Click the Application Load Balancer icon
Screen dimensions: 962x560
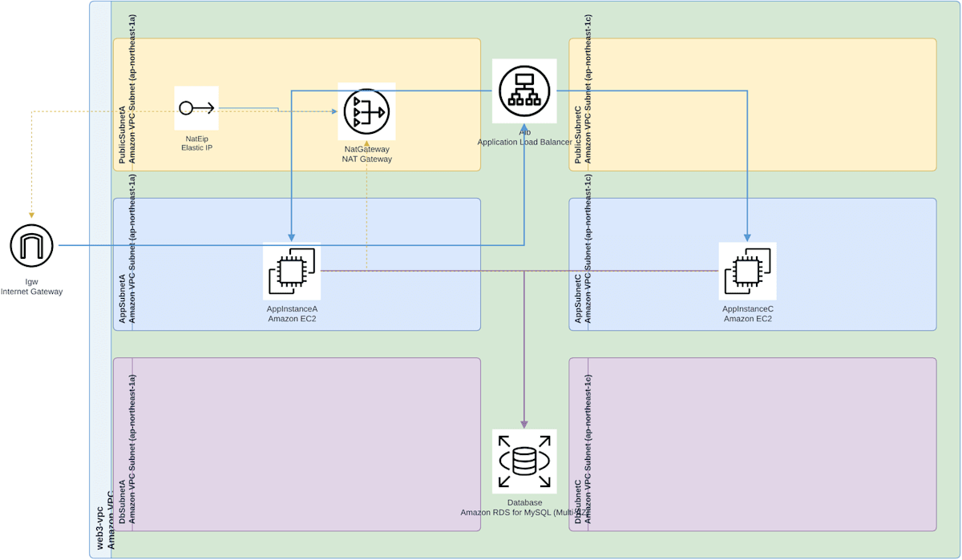(x=524, y=91)
